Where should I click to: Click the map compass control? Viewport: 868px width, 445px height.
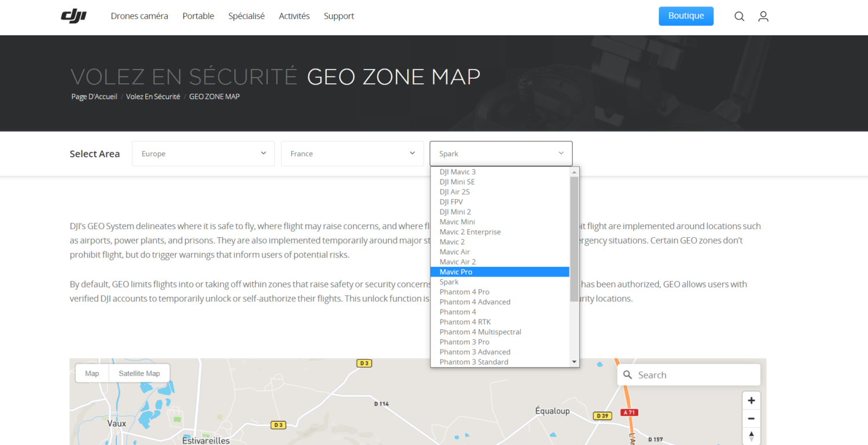pos(751,436)
